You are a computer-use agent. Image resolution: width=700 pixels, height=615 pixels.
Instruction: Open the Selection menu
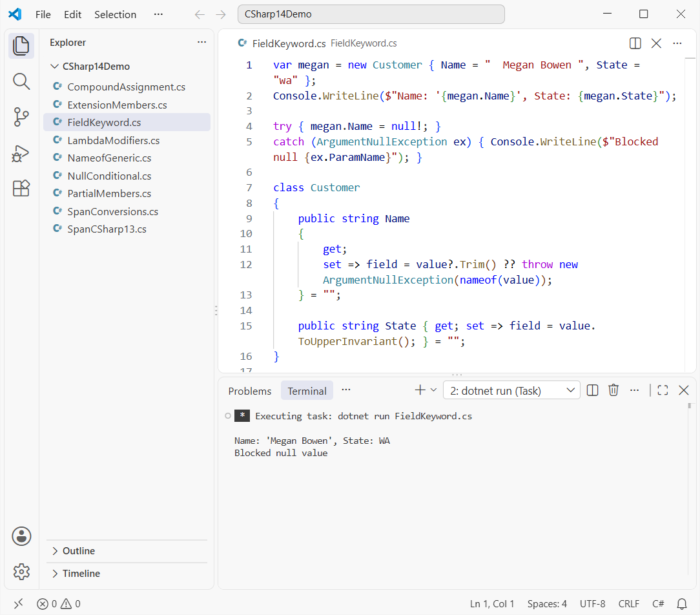click(115, 15)
